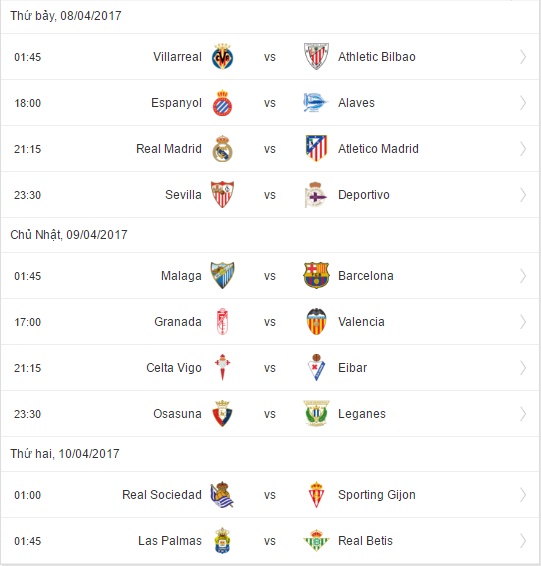541x566 pixels.
Task: Click the Real Betis crest
Action: [316, 540]
